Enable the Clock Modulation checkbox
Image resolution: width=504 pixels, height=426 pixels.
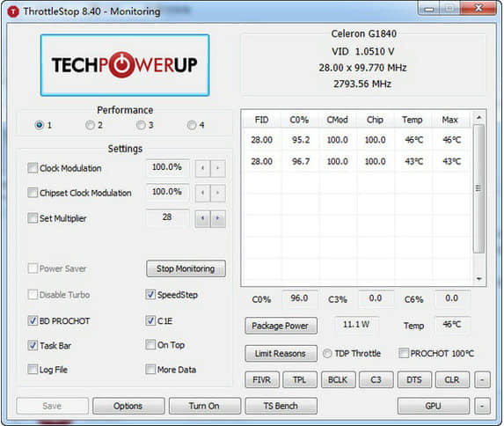[x=33, y=168]
